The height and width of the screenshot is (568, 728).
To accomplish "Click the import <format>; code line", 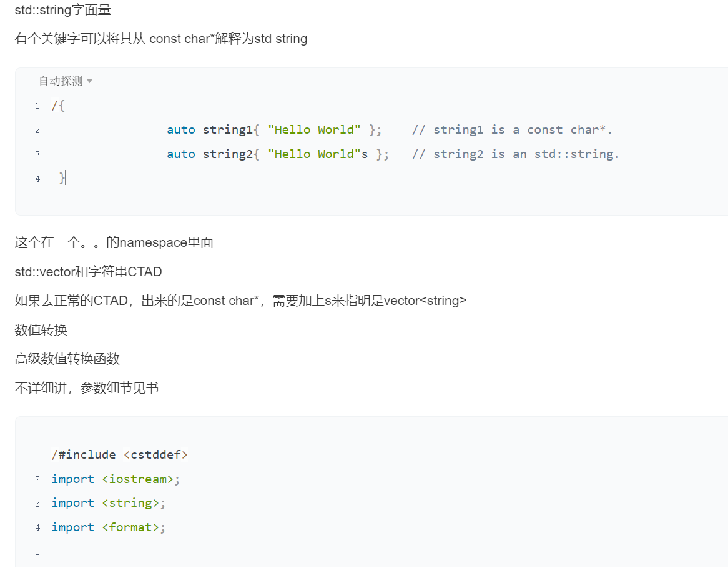I will [108, 527].
